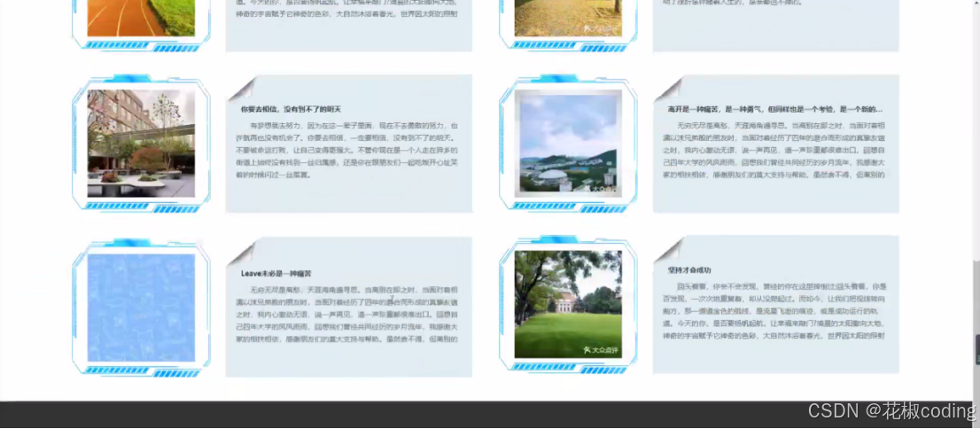Viewport: 980px width, 429px height.
Task: Click the paragraph beginning 回头看看
Action: [x=775, y=311]
